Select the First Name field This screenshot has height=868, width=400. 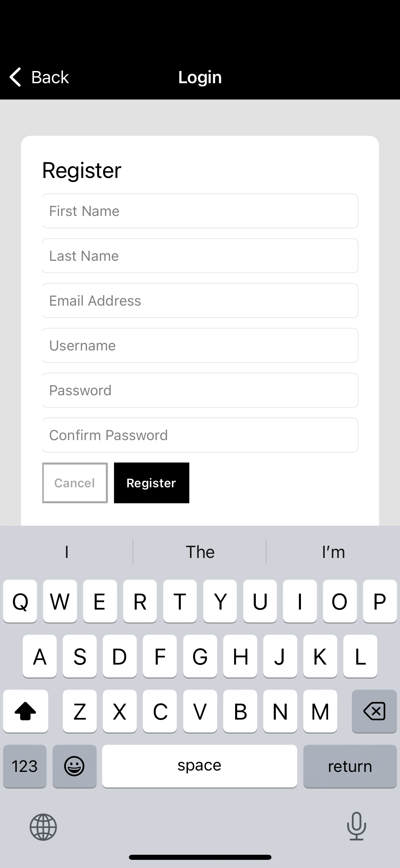pos(200,211)
